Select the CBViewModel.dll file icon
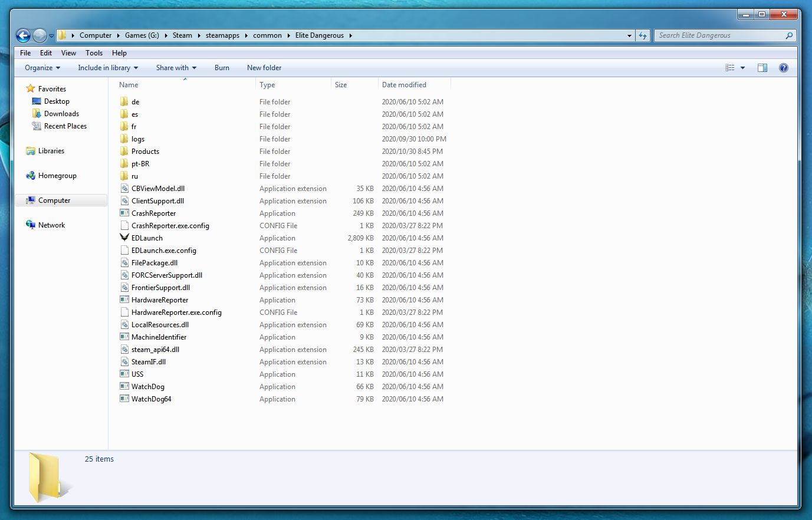This screenshot has width=812, height=520. pyautogui.click(x=124, y=188)
